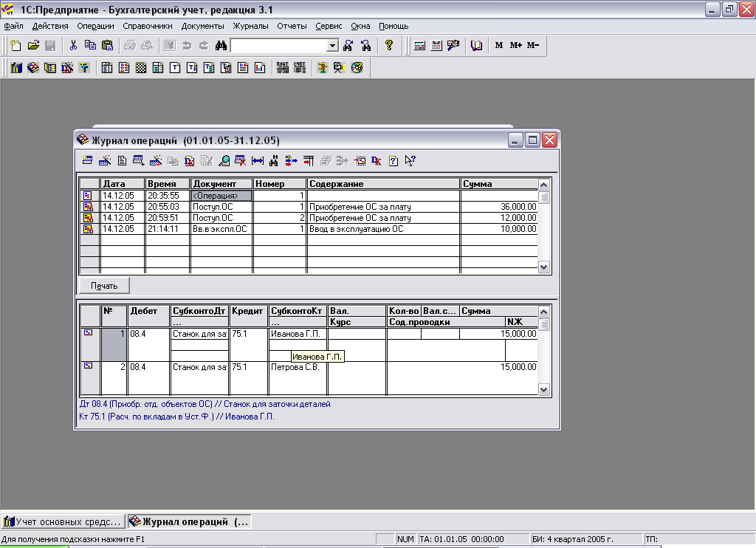Select the <Операция> document cell
The image size is (756, 548).
click(221, 196)
